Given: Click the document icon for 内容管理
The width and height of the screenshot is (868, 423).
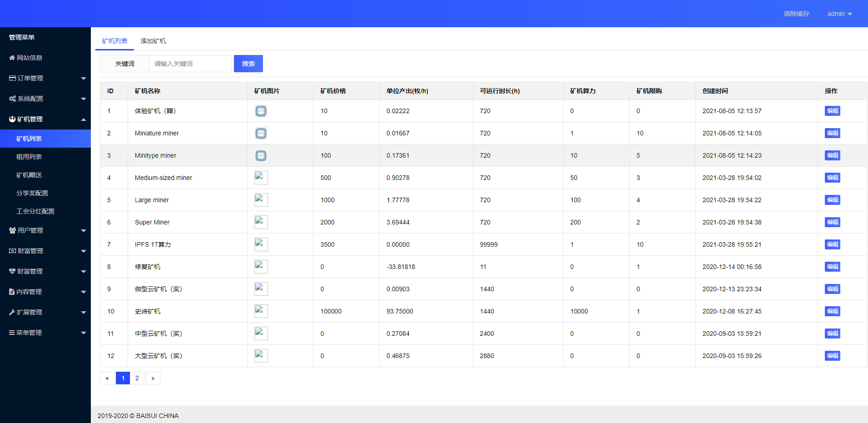Looking at the screenshot, I should coord(12,292).
